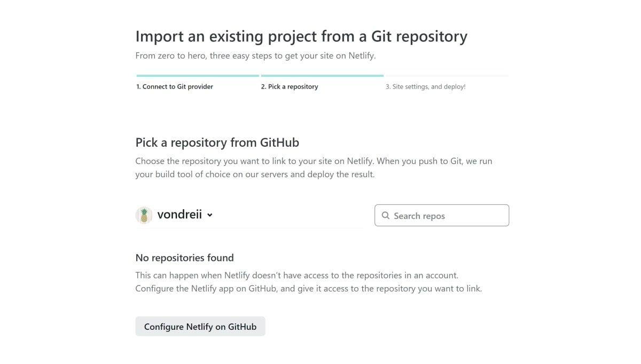Click the Configure Netlify on GitHub button
This screenshot has height=364, width=641.
pyautogui.click(x=200, y=326)
